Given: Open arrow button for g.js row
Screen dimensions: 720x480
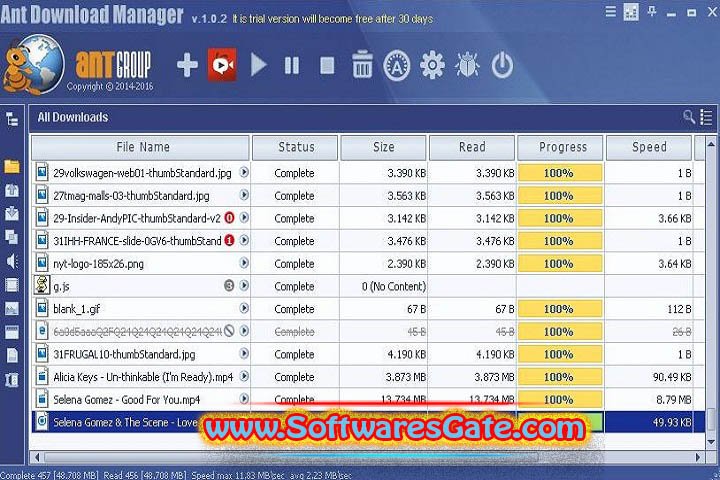Looking at the screenshot, I should coord(244,286).
